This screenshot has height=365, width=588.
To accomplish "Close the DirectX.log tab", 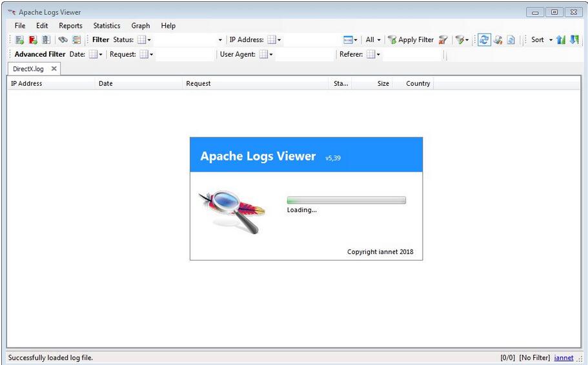I will coord(54,69).
